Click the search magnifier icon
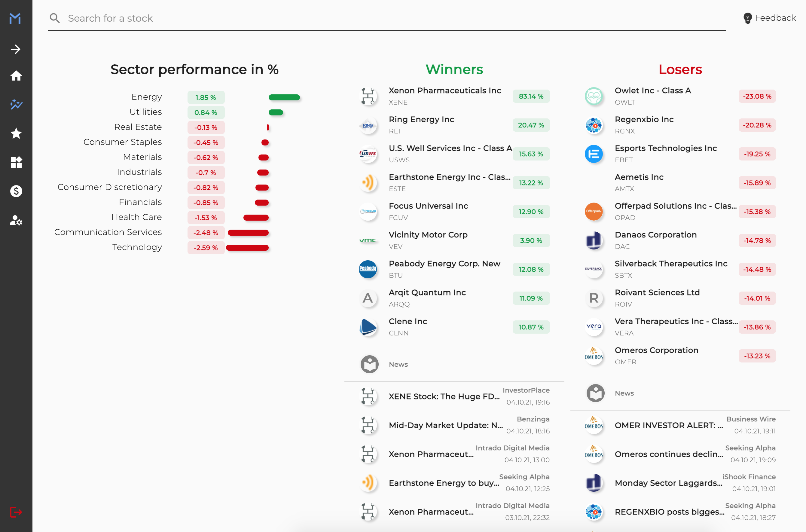The image size is (806, 532). tap(55, 18)
